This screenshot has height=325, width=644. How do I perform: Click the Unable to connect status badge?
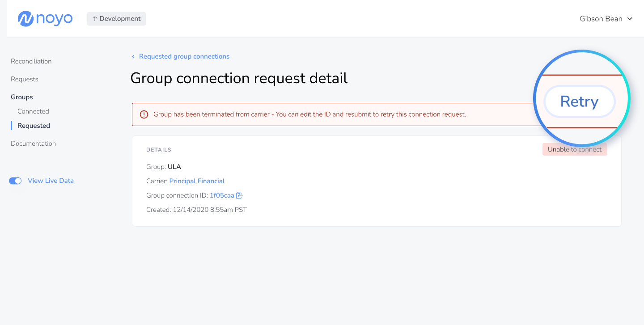coord(575,149)
